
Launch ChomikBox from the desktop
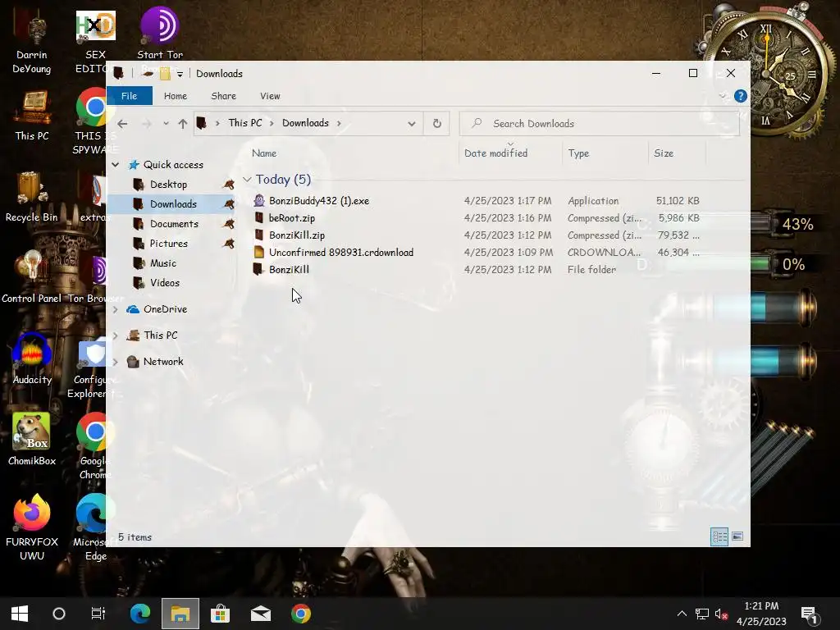32,440
